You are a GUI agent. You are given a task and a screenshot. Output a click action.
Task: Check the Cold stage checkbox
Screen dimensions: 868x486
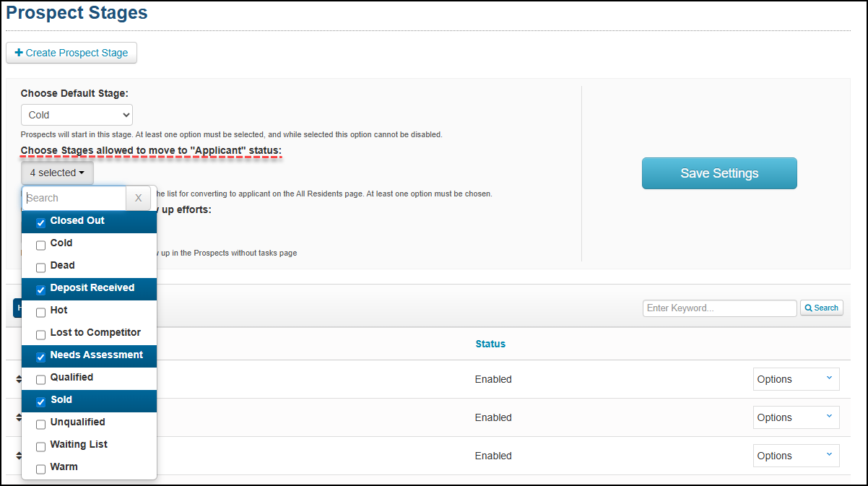41,244
